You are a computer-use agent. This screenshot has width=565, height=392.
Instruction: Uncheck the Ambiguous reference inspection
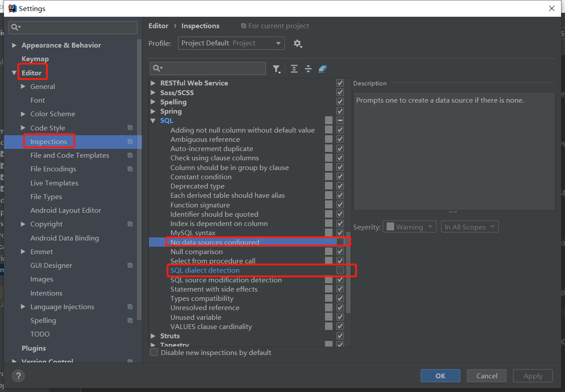click(340, 139)
